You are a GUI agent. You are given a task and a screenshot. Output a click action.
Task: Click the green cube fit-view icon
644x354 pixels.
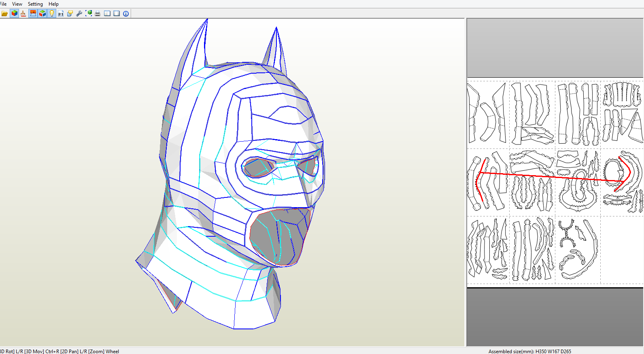coord(89,13)
